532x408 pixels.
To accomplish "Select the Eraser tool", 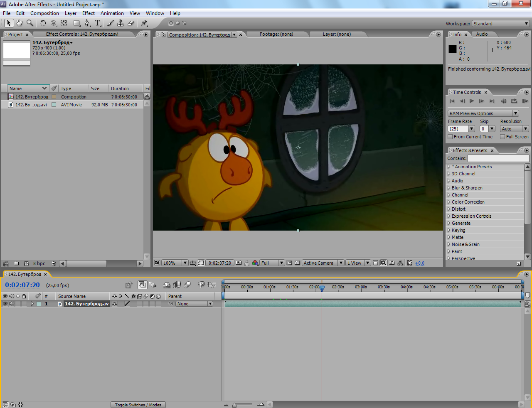I will click(131, 23).
